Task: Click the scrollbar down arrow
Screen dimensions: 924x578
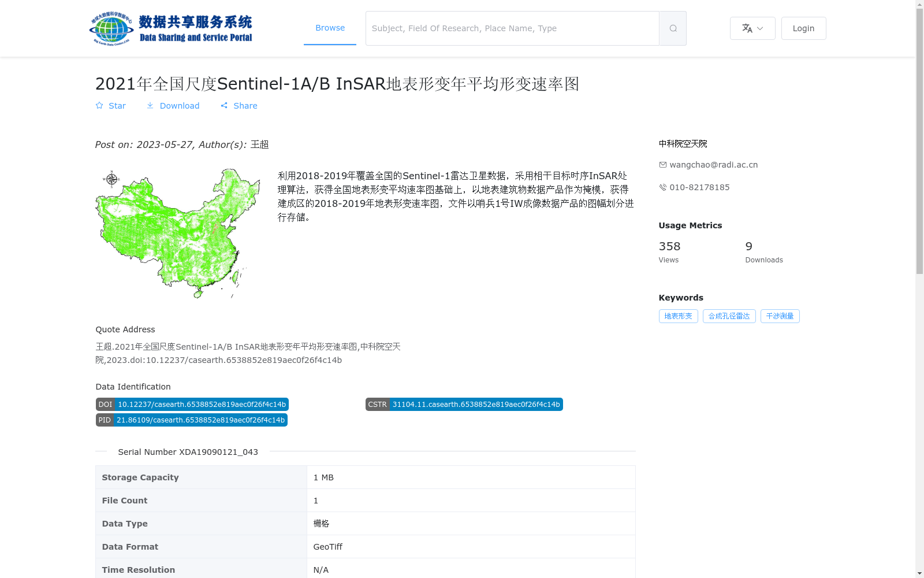Action: (x=919, y=573)
